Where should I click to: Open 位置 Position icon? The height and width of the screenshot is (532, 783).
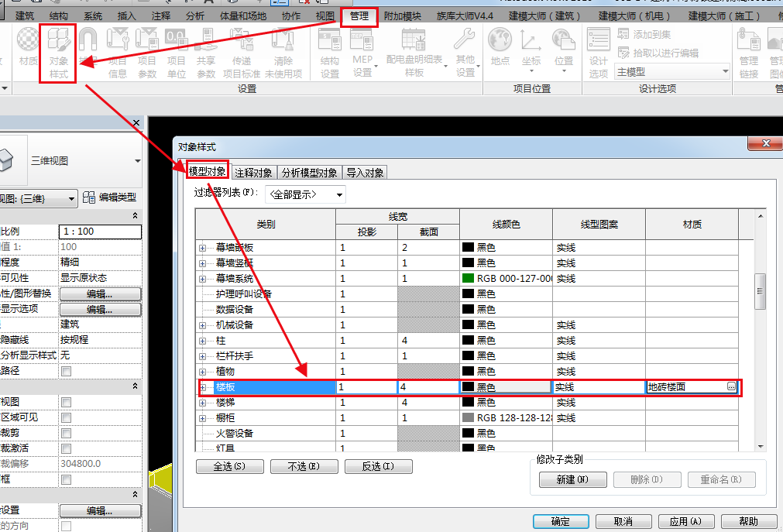[564, 50]
